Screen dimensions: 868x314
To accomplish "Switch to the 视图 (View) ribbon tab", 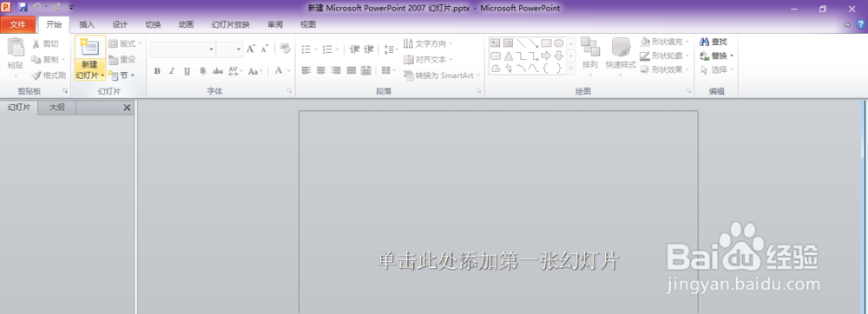I will click(308, 24).
